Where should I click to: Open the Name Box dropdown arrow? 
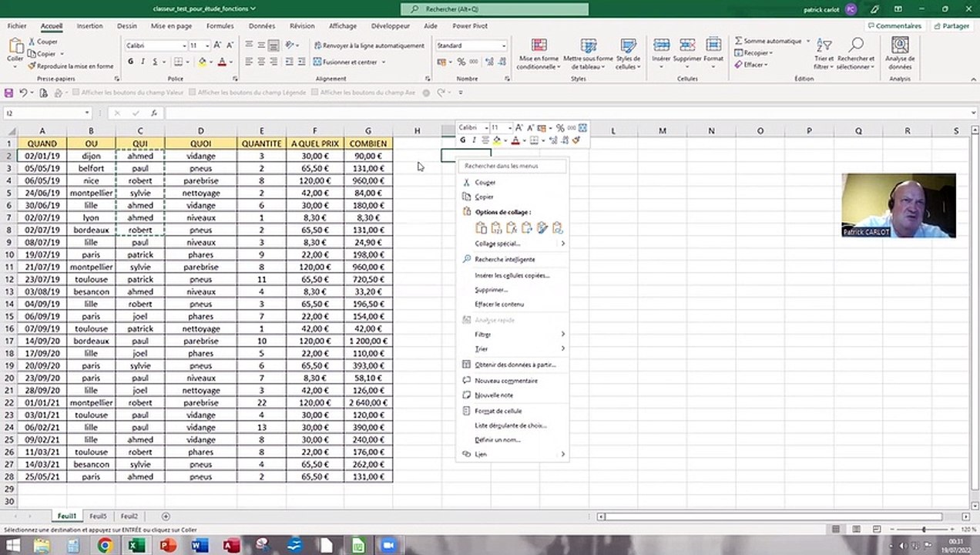(x=87, y=113)
